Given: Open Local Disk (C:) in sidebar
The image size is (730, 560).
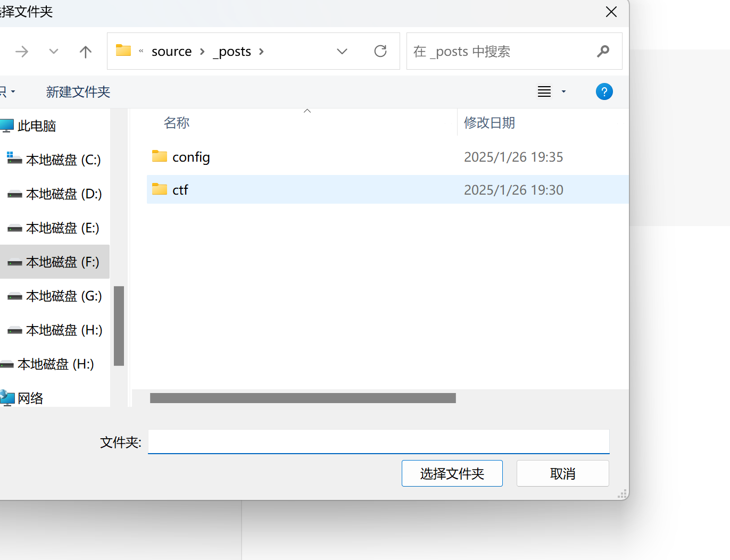Looking at the screenshot, I should tap(63, 160).
